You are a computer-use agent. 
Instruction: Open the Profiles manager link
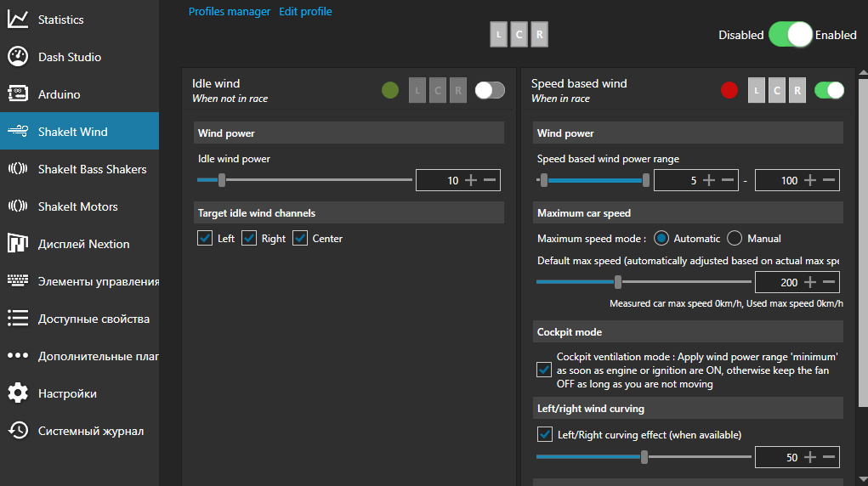pyautogui.click(x=230, y=12)
